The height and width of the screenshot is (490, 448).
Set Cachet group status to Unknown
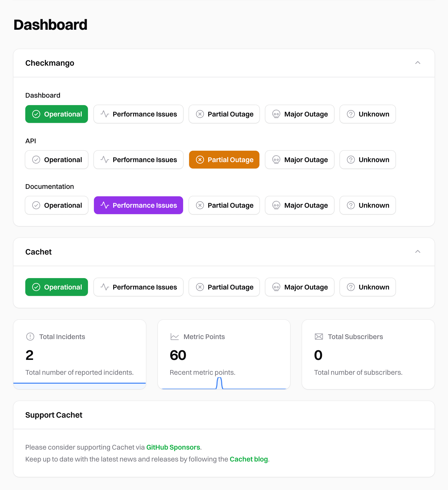point(368,287)
